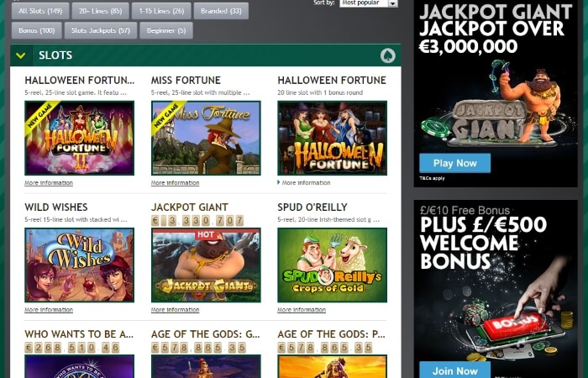The height and width of the screenshot is (378, 588).
Task: Select the Bonus (100) filter
Action: [x=36, y=30]
